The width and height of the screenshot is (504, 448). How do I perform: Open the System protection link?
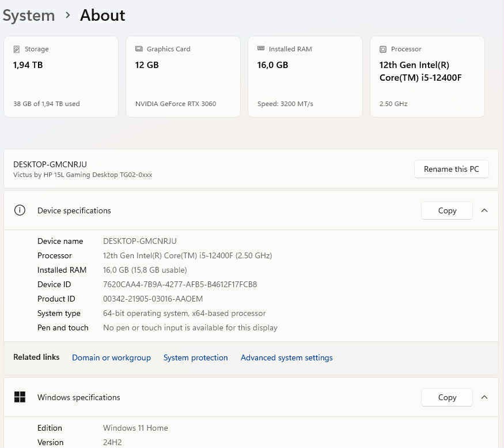pos(195,357)
